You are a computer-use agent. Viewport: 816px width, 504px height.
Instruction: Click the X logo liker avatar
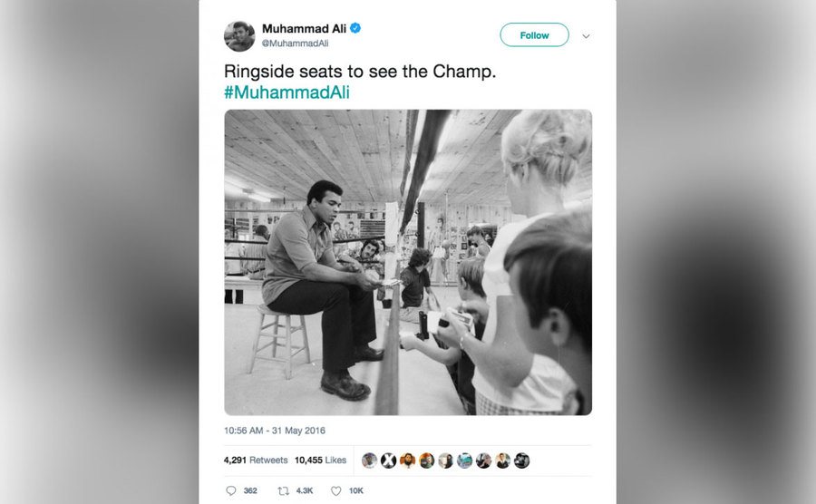click(388, 460)
